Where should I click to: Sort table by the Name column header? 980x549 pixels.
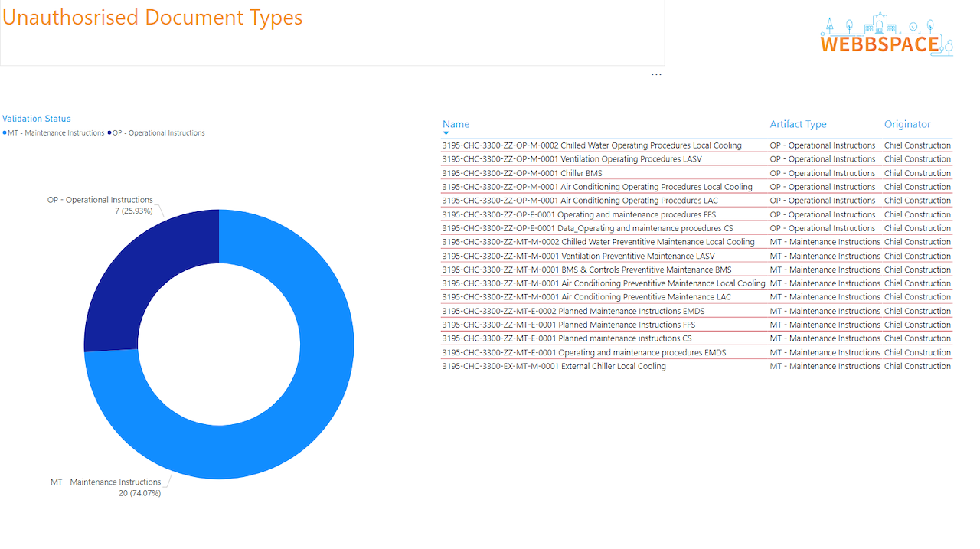[456, 124]
